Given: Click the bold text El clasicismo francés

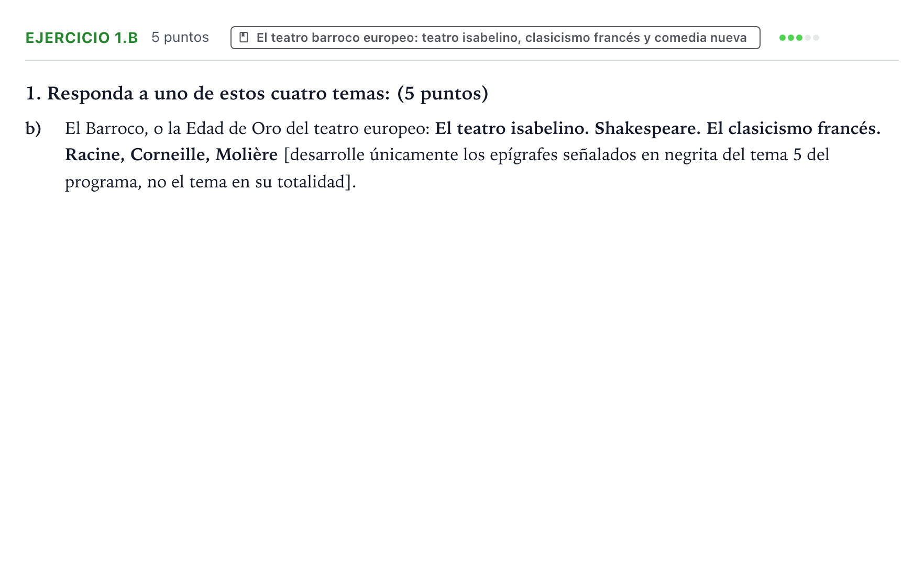Looking at the screenshot, I should (794, 129).
